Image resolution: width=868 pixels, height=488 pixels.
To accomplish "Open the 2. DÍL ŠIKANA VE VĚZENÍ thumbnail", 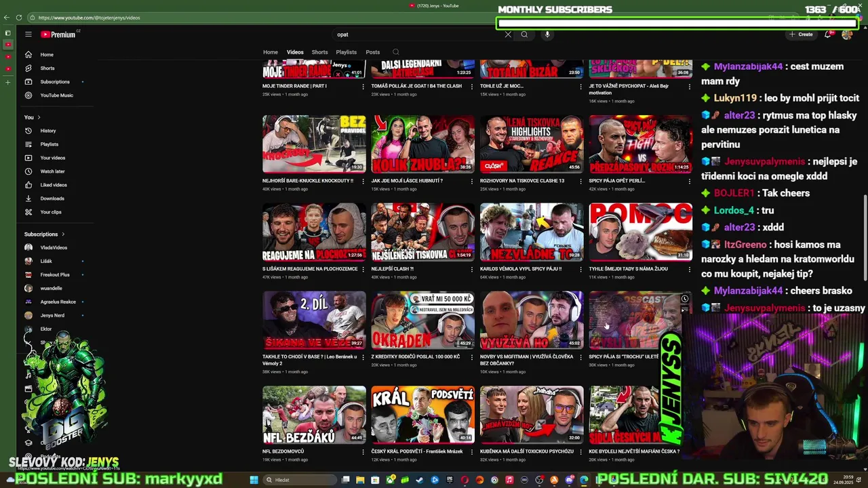I will point(314,320).
